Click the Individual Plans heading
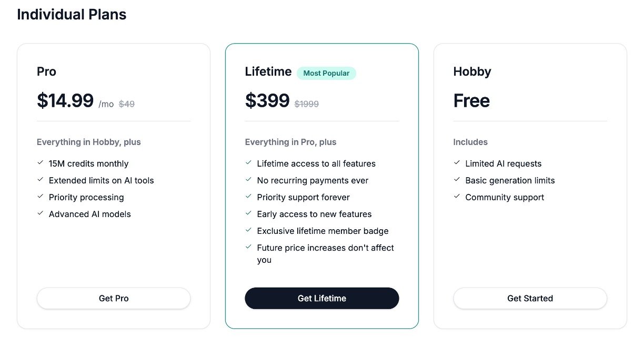The height and width of the screenshot is (350, 644). tap(72, 14)
